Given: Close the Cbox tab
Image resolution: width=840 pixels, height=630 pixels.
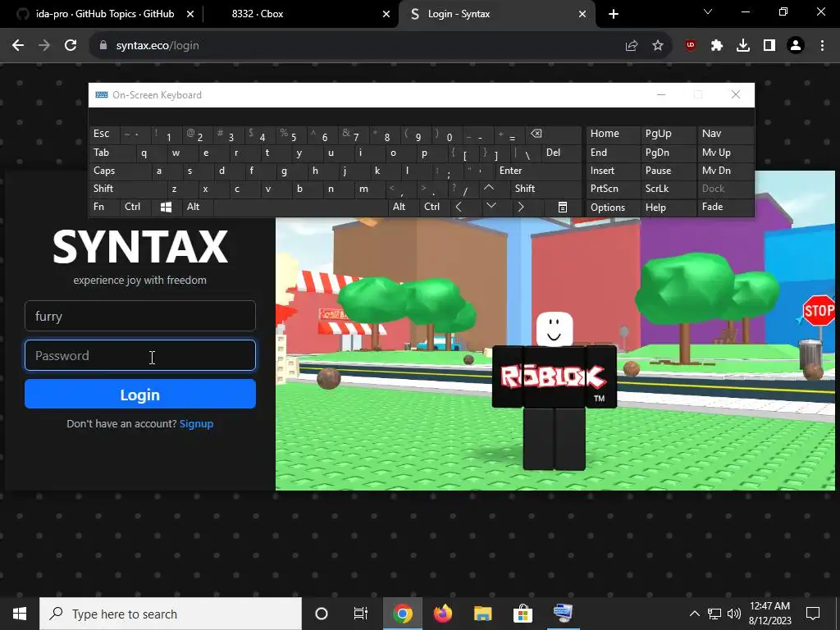Looking at the screenshot, I should click(x=386, y=14).
